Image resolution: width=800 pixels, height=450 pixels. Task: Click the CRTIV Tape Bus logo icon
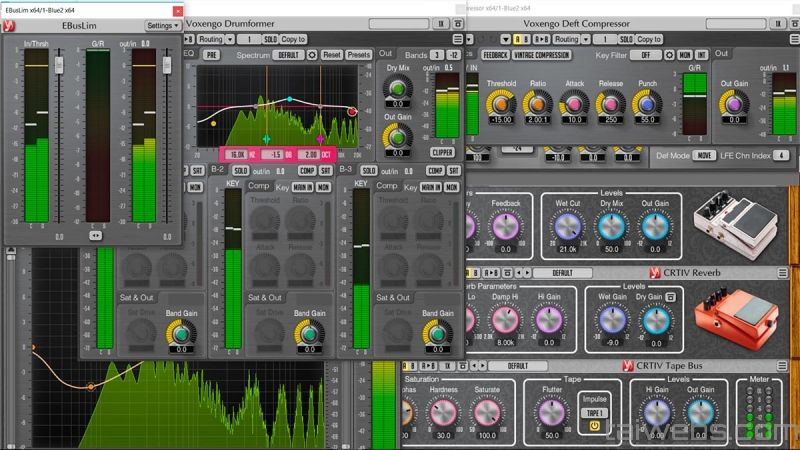click(628, 366)
